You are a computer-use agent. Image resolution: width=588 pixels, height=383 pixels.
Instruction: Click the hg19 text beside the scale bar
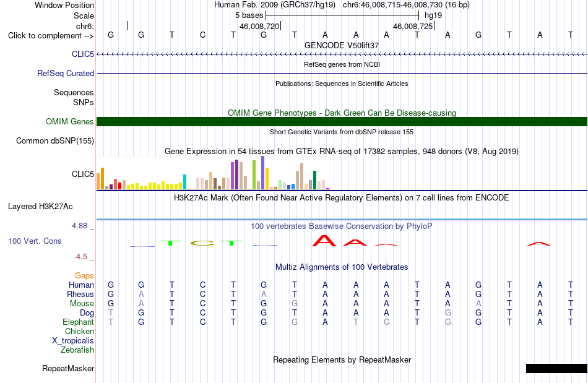tap(433, 15)
